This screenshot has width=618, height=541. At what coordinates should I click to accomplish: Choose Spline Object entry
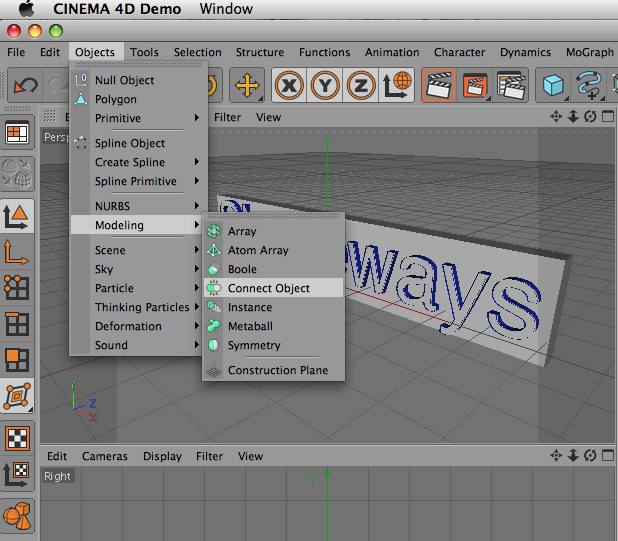[138, 143]
